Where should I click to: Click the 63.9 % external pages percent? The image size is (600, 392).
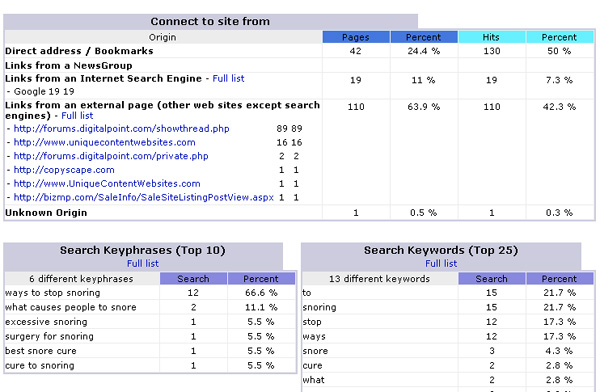(424, 107)
